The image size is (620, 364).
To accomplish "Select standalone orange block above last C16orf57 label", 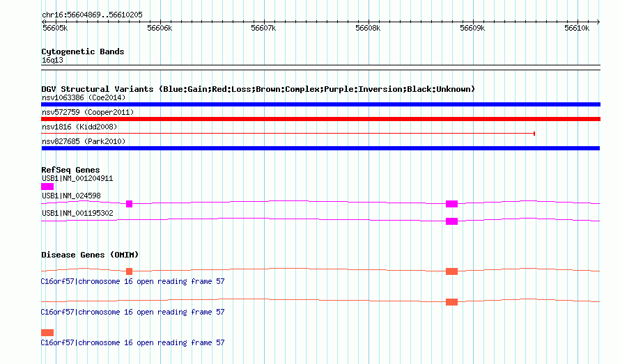I will pos(47,333).
